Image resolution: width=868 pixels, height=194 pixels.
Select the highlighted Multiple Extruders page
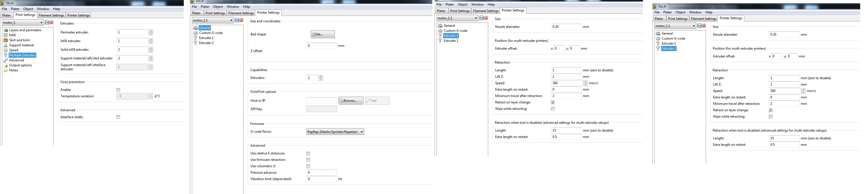pyautogui.click(x=22, y=55)
